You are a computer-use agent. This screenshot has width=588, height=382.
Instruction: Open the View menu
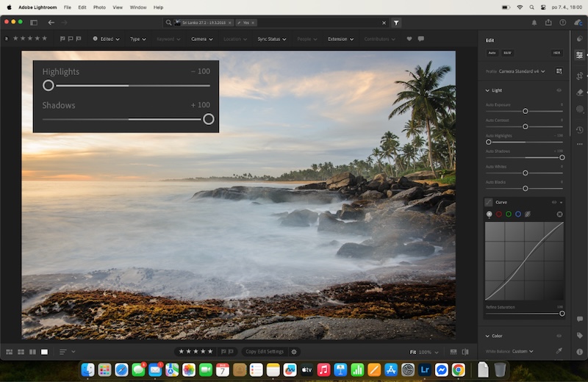118,7
